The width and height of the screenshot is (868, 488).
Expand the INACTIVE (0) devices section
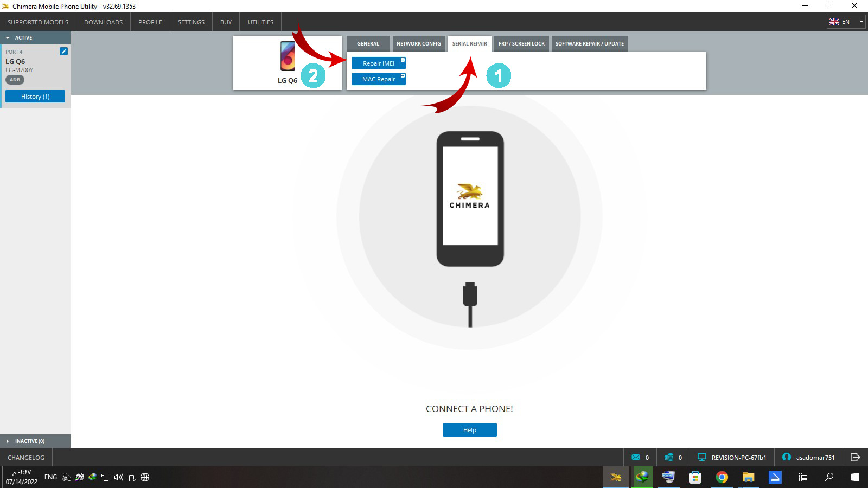click(x=8, y=441)
